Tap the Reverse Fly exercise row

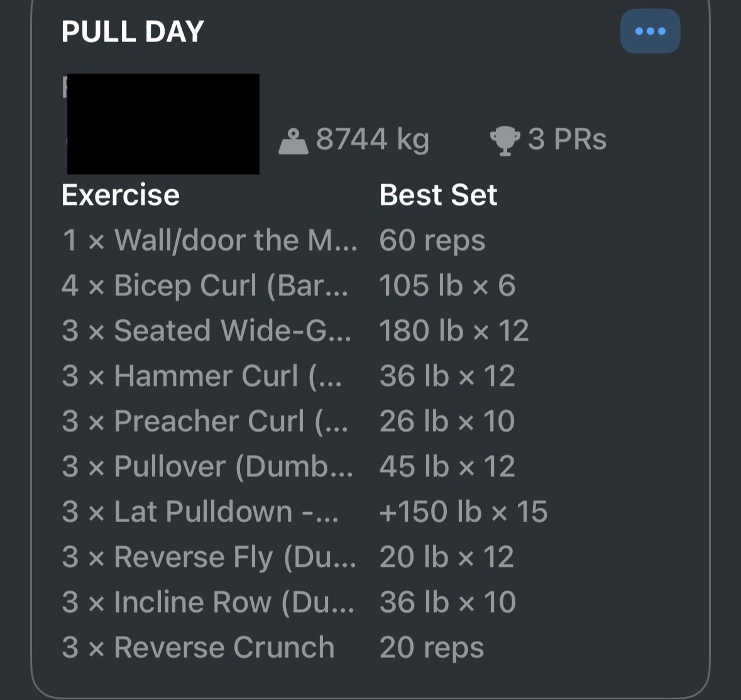209,557
